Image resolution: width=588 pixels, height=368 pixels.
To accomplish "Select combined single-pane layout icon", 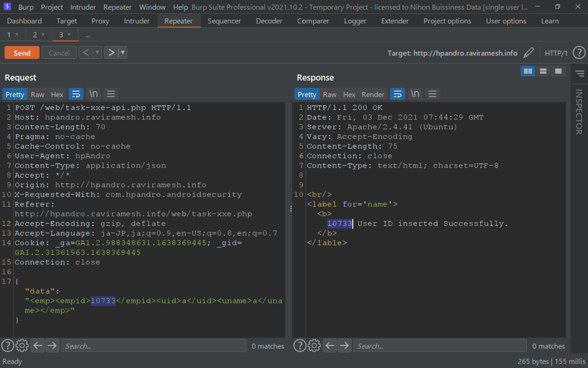I will tap(558, 71).
